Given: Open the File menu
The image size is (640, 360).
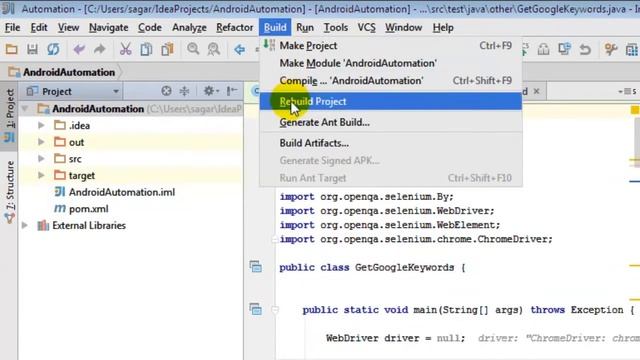Looking at the screenshot, I should coord(12,27).
